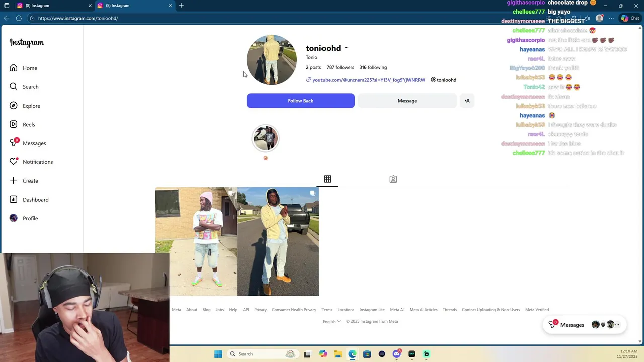
Task: Click the add-person suggestions icon button
Action: tap(467, 101)
